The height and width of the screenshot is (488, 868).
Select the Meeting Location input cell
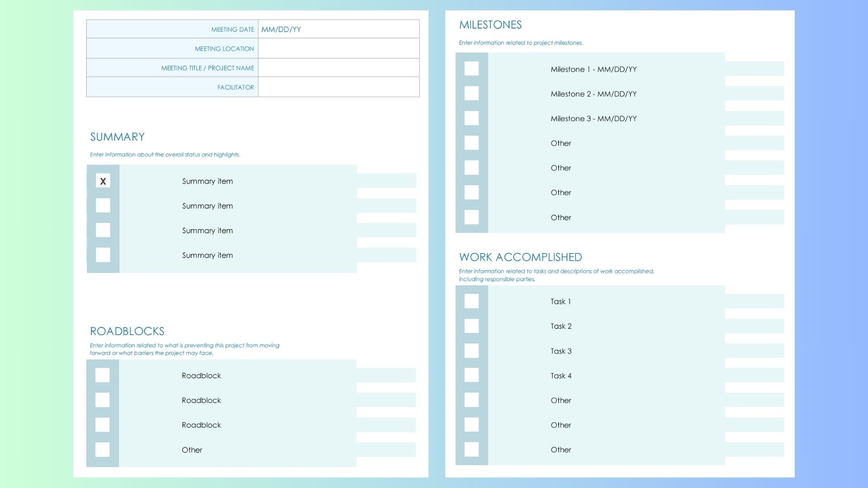339,48
